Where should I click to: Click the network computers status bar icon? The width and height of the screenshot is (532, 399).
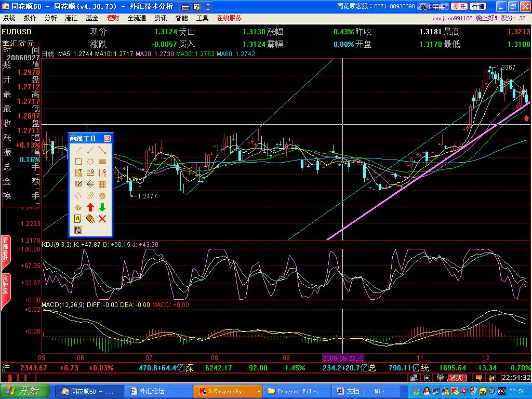[414, 378]
